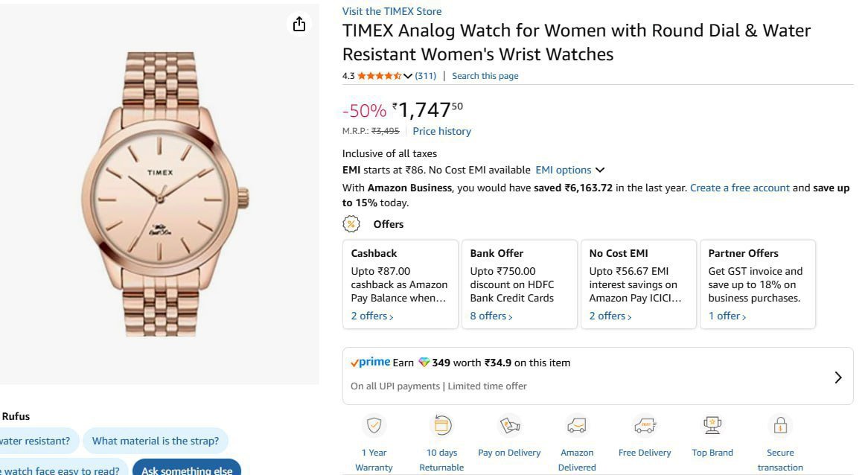The image size is (868, 475).
Task: Open the 2 offers link under Cashback
Action: (372, 316)
